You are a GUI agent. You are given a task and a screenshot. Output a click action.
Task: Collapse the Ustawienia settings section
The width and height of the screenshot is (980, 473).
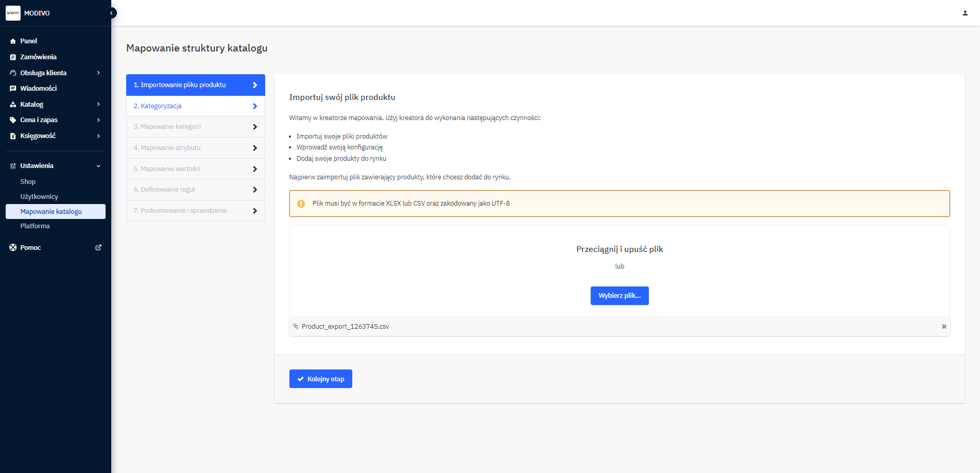pos(98,166)
